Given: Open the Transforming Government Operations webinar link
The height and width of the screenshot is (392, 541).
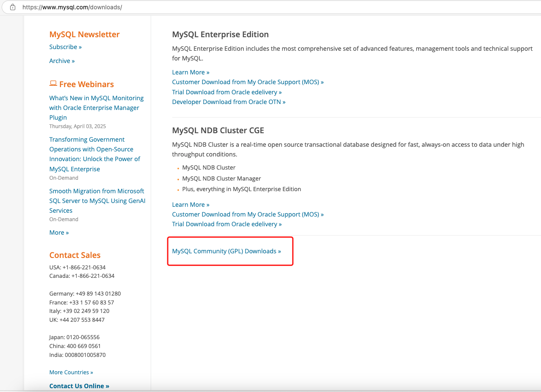Looking at the screenshot, I should 95,154.
